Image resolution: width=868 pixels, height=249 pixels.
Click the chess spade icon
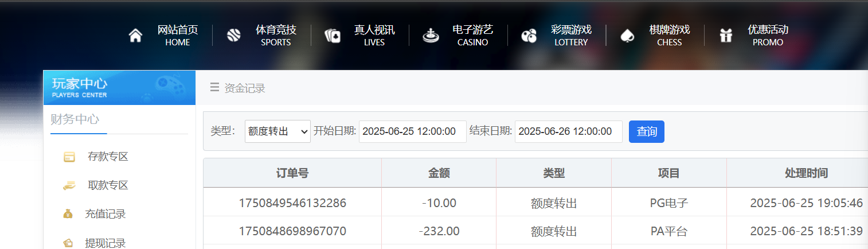coord(627,36)
